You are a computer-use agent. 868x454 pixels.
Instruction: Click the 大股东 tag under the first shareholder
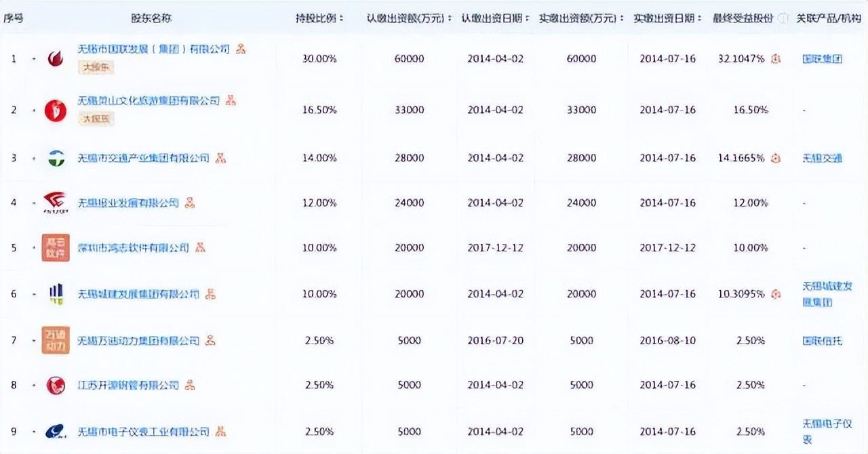tap(96, 68)
